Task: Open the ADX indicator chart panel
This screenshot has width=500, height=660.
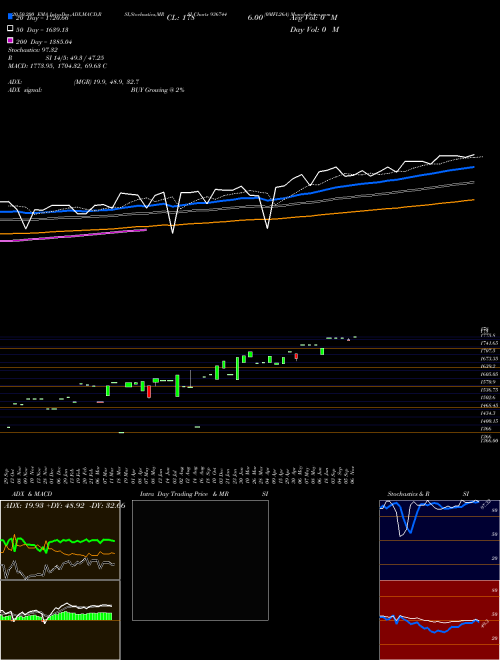Action: (60, 540)
